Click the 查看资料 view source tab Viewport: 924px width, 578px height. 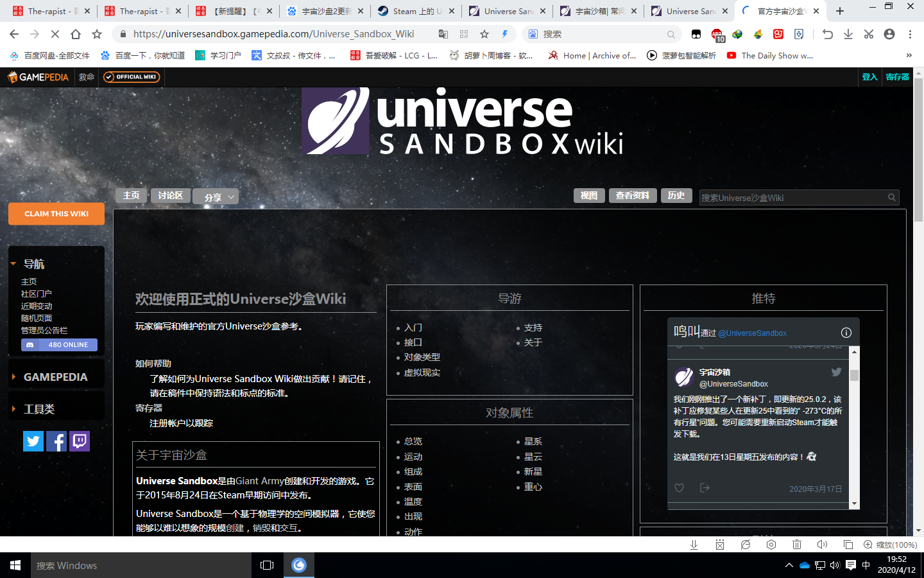632,195
